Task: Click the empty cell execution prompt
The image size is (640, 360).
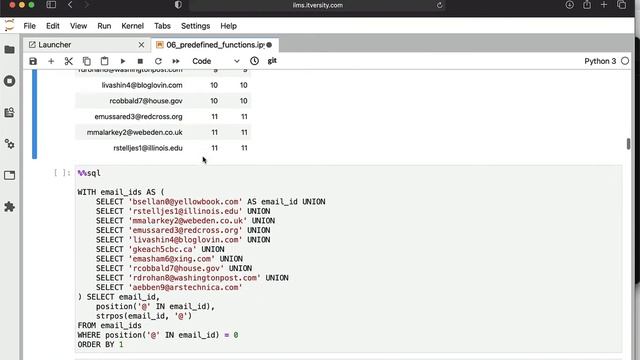Action: point(62,173)
